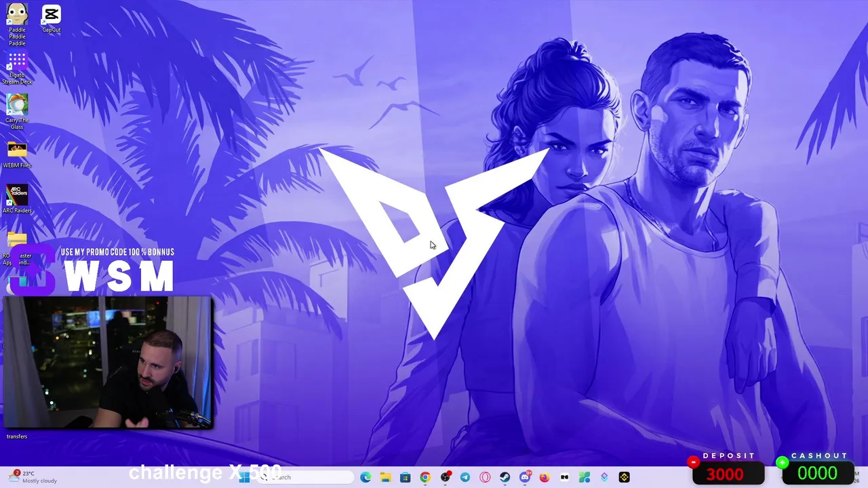Screen dimensions: 868x488
Task: Open Microsoft Store from taskbar
Action: (x=405, y=477)
